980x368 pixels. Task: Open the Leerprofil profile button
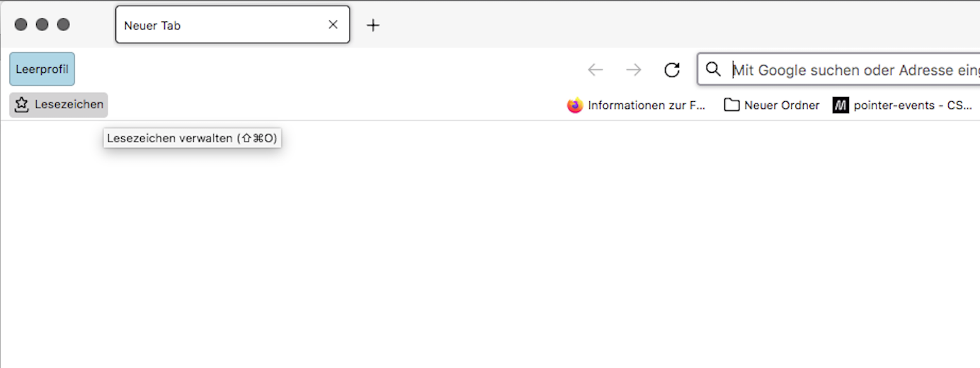click(x=42, y=69)
